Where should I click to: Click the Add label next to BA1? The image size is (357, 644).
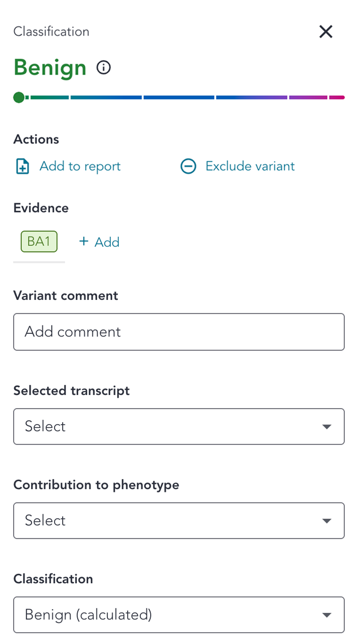[x=107, y=242]
